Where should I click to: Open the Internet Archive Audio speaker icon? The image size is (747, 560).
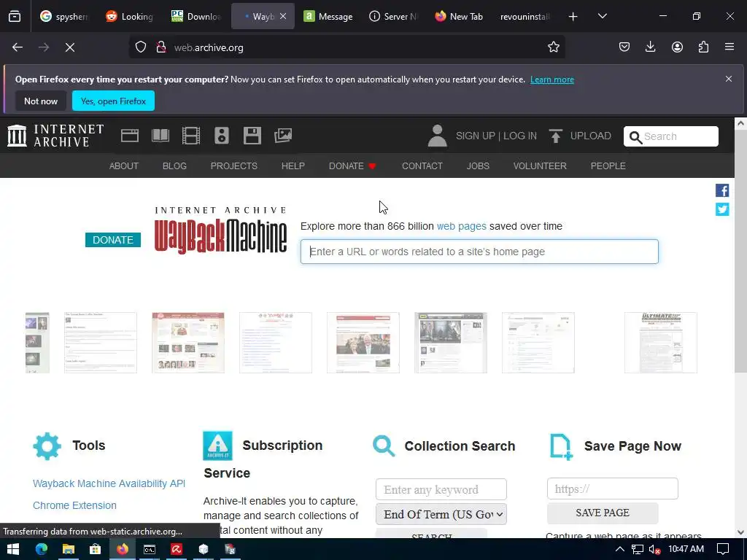coord(222,136)
